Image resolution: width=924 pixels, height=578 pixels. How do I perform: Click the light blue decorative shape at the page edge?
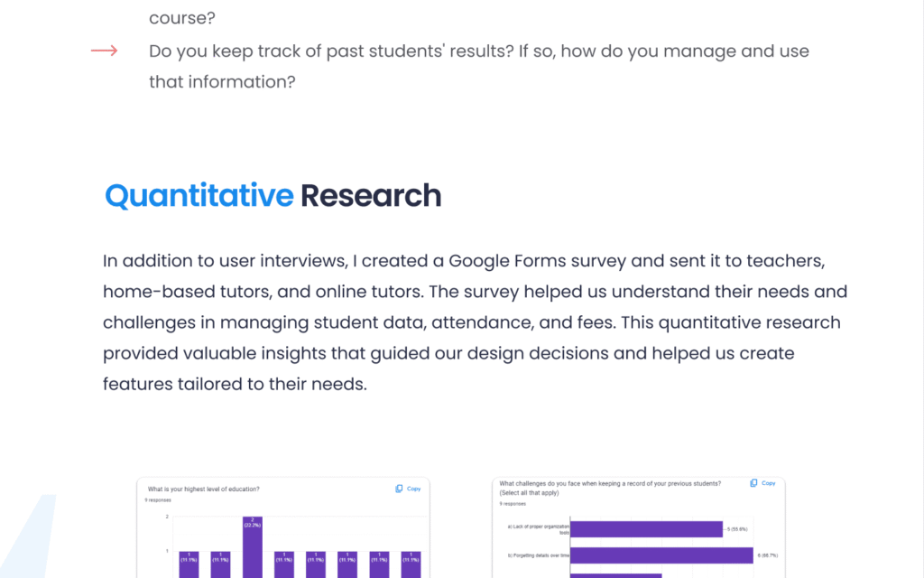pyautogui.click(x=36, y=542)
